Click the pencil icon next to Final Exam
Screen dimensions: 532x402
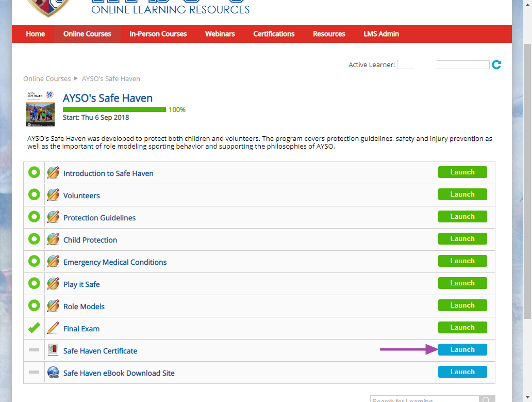click(x=53, y=327)
